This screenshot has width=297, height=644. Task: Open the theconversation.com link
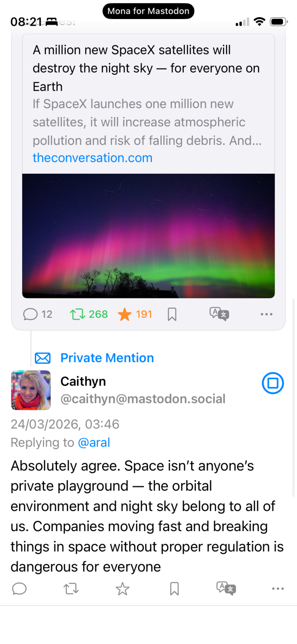[x=92, y=158]
